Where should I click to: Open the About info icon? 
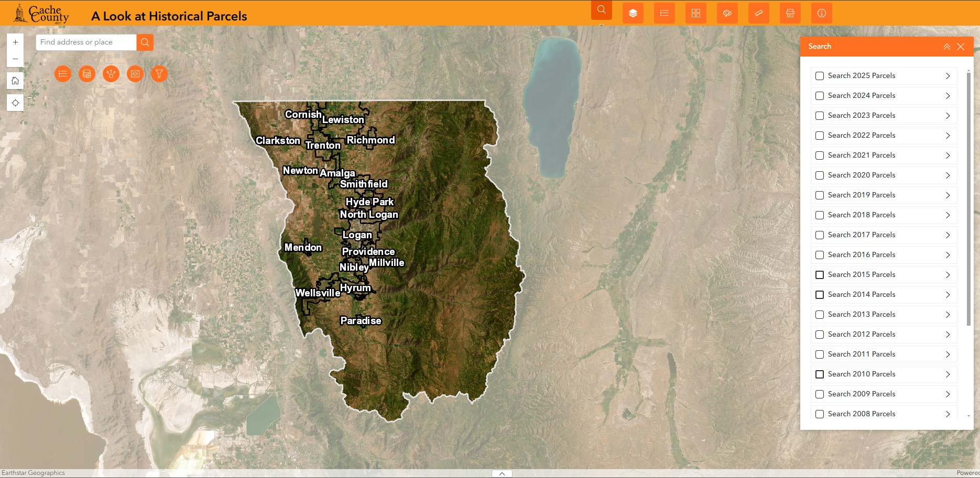821,13
